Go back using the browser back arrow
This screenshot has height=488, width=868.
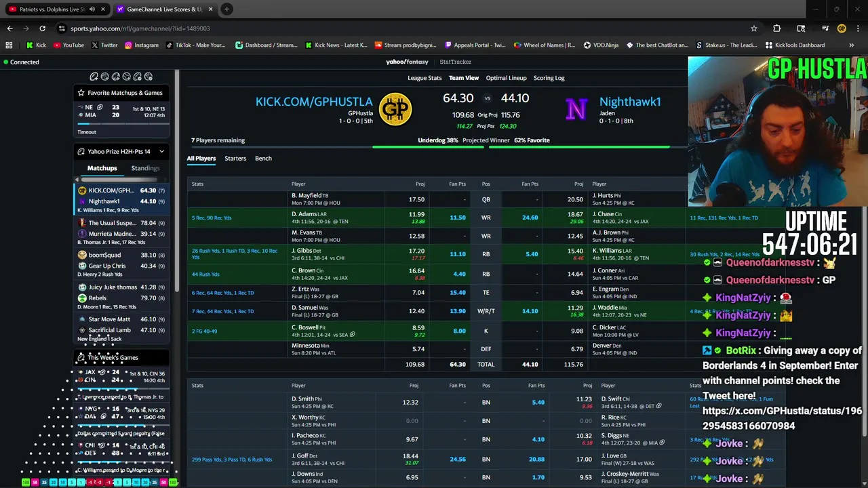(9, 28)
